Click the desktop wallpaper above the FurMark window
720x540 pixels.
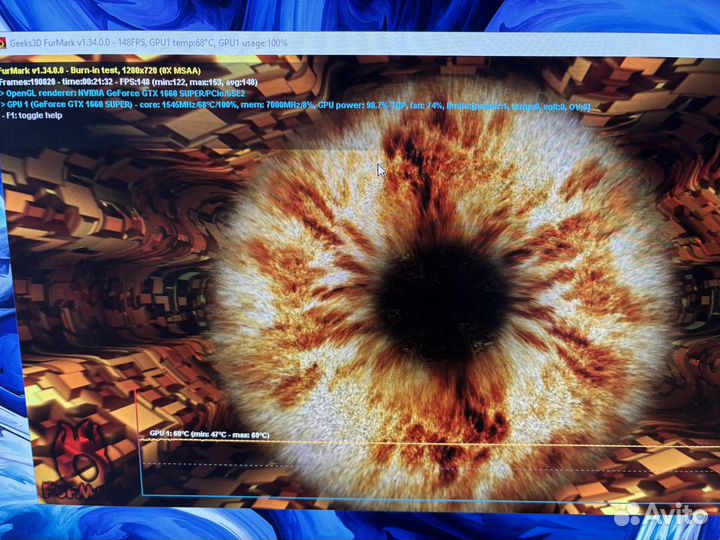(300, 14)
